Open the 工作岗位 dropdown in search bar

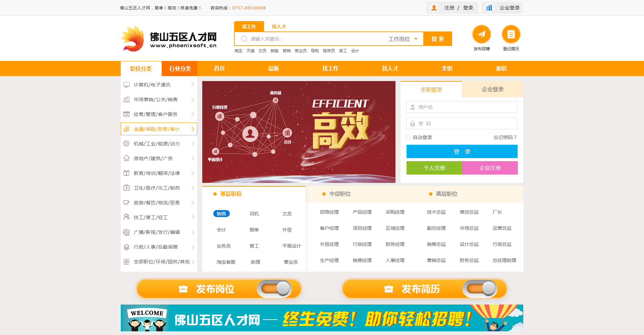[x=403, y=39]
